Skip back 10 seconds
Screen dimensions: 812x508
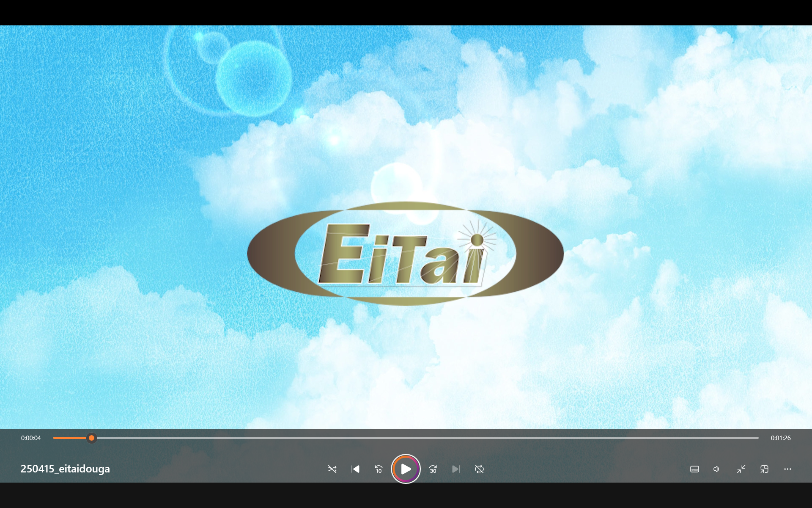click(379, 469)
